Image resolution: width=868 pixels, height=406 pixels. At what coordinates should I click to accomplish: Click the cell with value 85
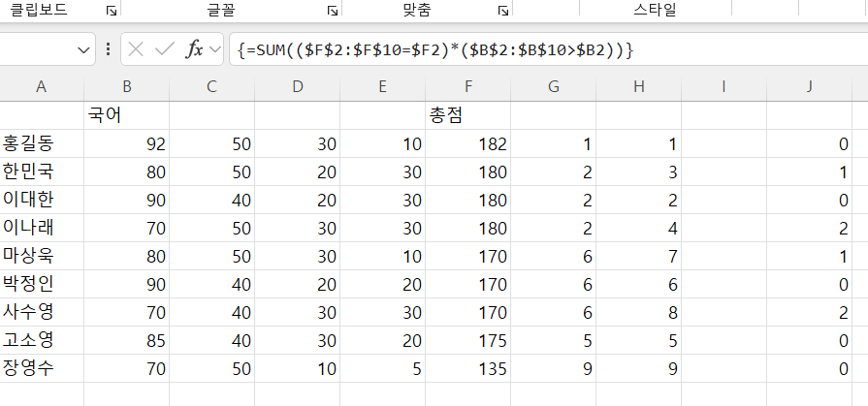click(x=126, y=340)
